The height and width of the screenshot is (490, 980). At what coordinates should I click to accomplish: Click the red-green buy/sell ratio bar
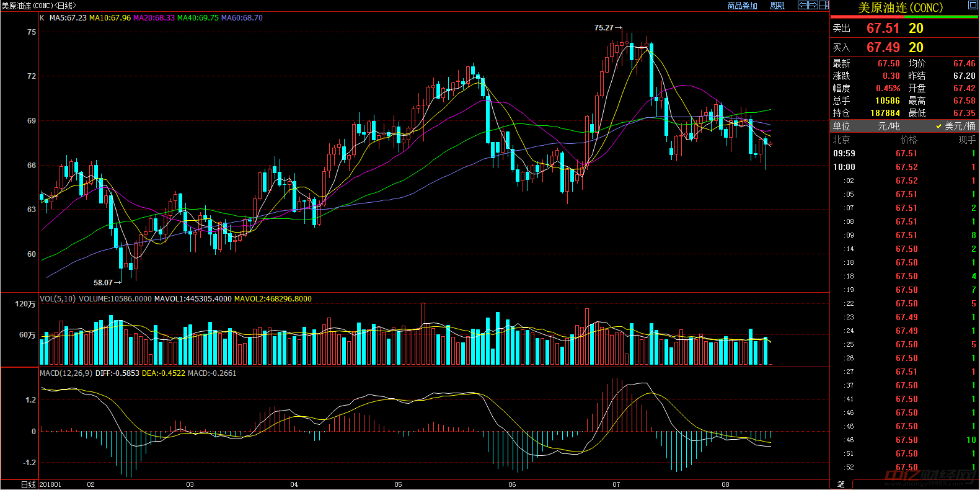point(904,17)
